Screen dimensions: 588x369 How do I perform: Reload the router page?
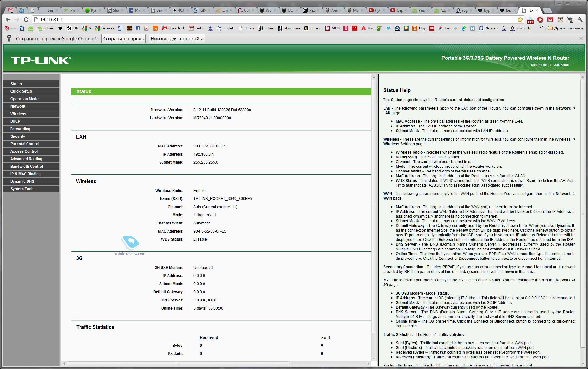coord(26,19)
